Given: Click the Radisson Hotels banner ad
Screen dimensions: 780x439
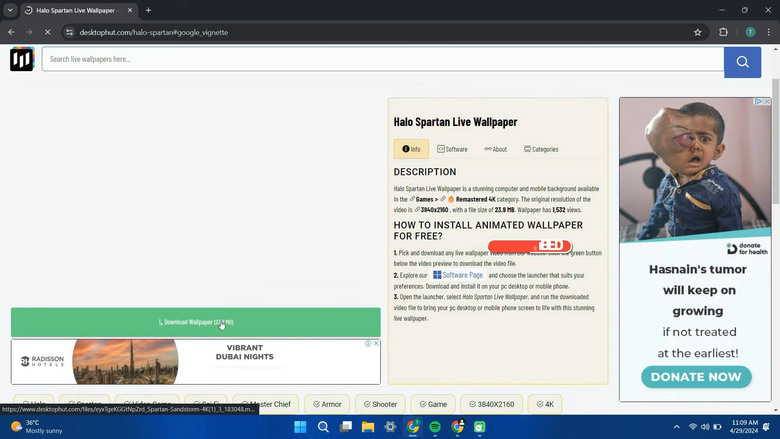Looking at the screenshot, I should click(195, 361).
